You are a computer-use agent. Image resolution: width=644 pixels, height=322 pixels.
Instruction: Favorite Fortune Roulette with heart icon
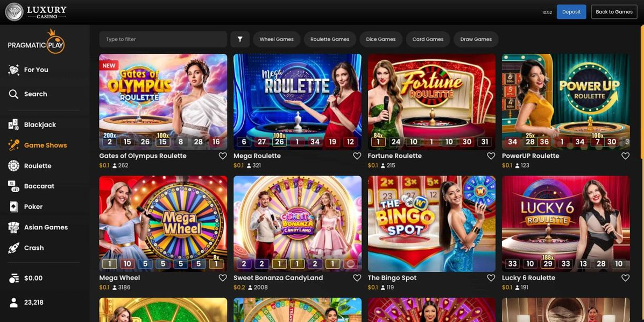tap(491, 156)
